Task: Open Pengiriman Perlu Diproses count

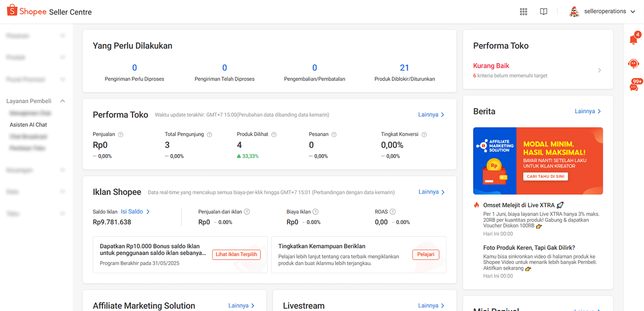Action: [x=135, y=68]
